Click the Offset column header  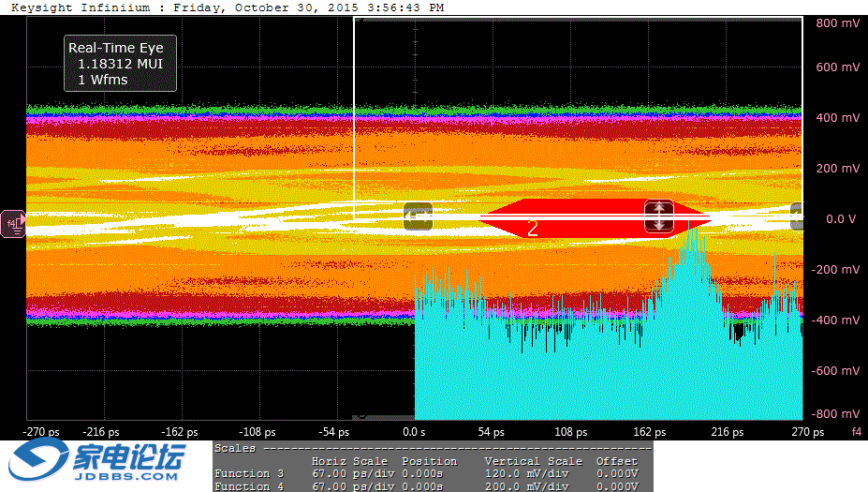click(x=617, y=461)
